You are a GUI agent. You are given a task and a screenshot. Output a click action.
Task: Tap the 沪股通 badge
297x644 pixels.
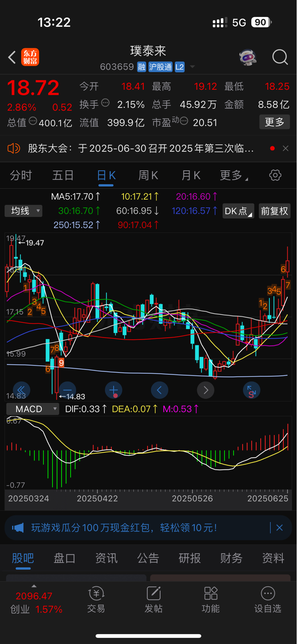click(x=160, y=67)
